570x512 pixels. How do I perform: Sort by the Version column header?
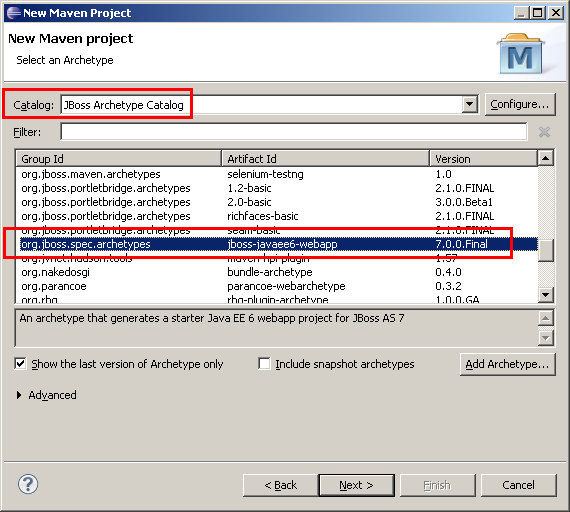tap(483, 159)
